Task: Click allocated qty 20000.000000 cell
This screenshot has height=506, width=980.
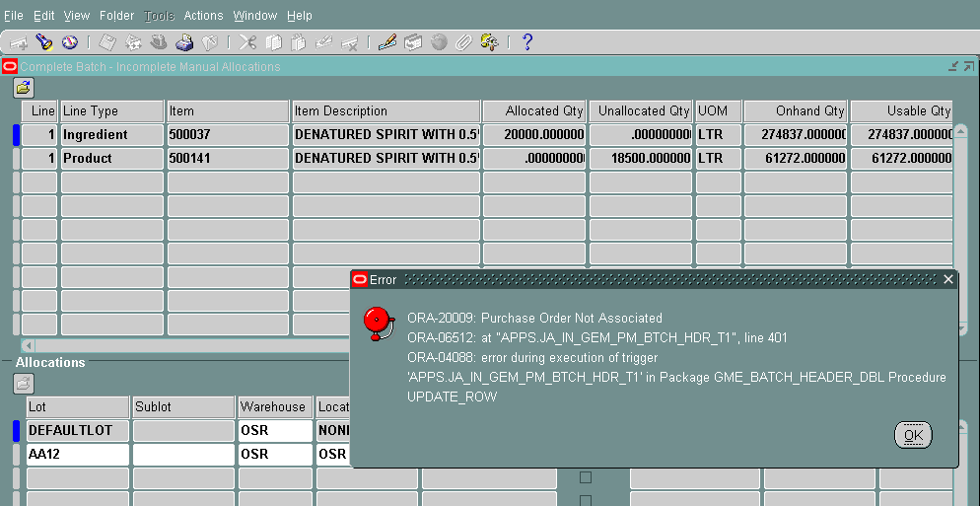Action: tap(534, 135)
